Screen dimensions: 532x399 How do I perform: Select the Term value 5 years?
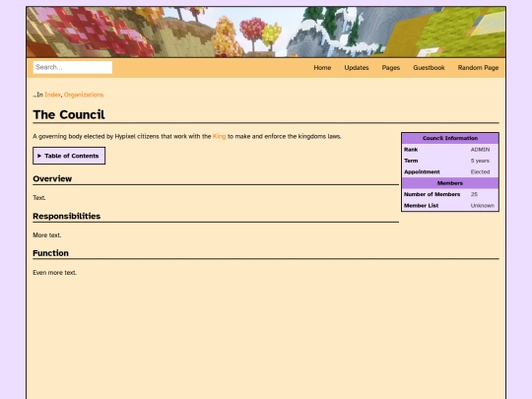click(x=480, y=161)
